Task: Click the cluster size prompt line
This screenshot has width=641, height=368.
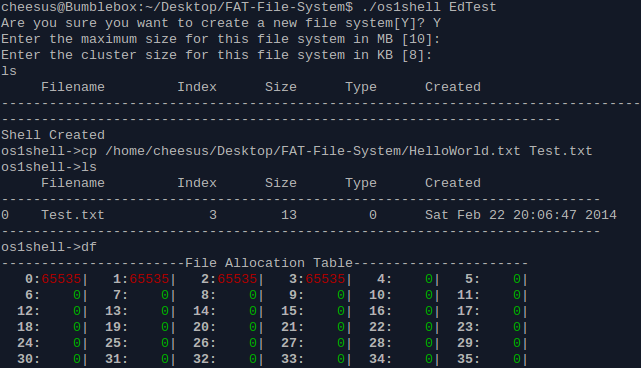Action: coord(216,55)
